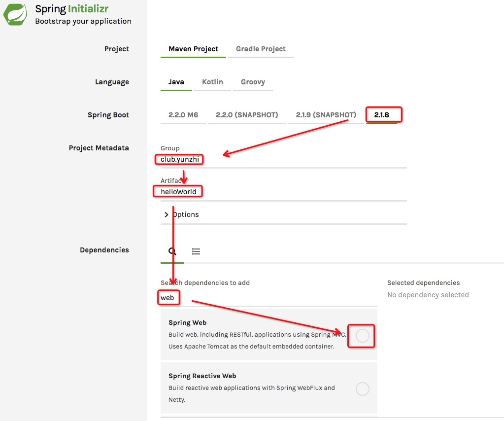Click the No dependency selected text
Screen dimensions: 504x421
click(428, 295)
